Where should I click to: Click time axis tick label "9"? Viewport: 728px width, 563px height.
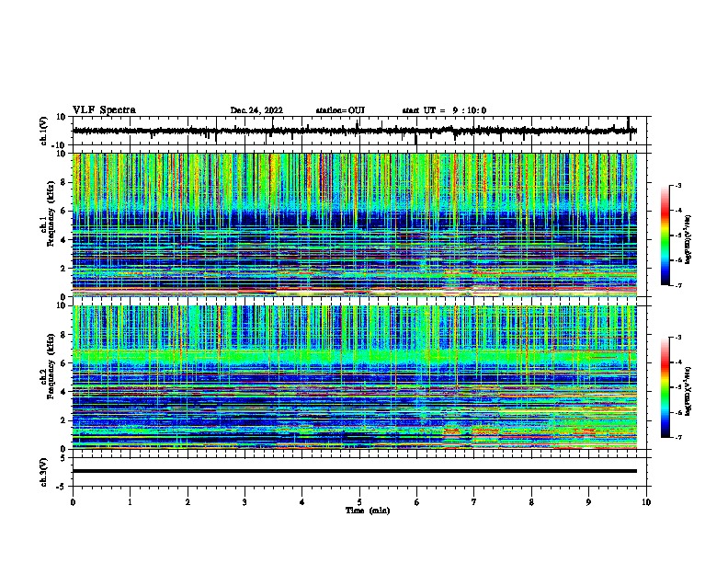(x=588, y=502)
